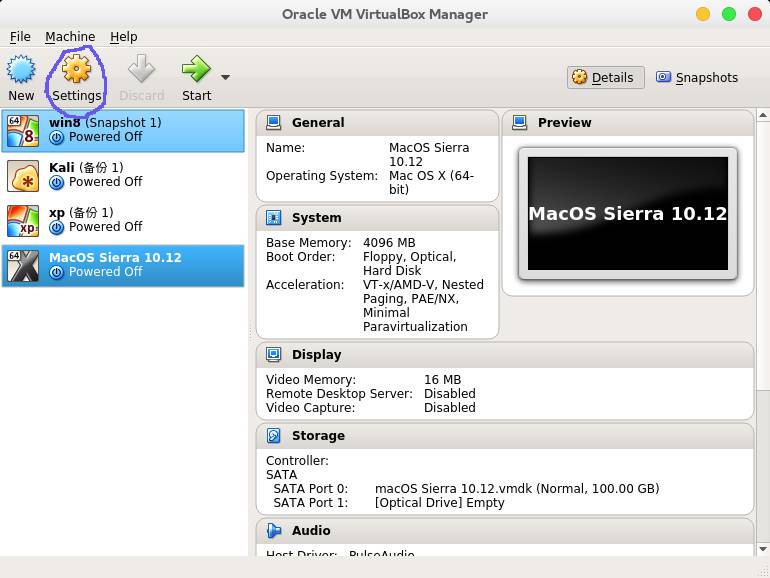Click the Snapshots camera icon
This screenshot has width=770, height=578.
tap(663, 77)
